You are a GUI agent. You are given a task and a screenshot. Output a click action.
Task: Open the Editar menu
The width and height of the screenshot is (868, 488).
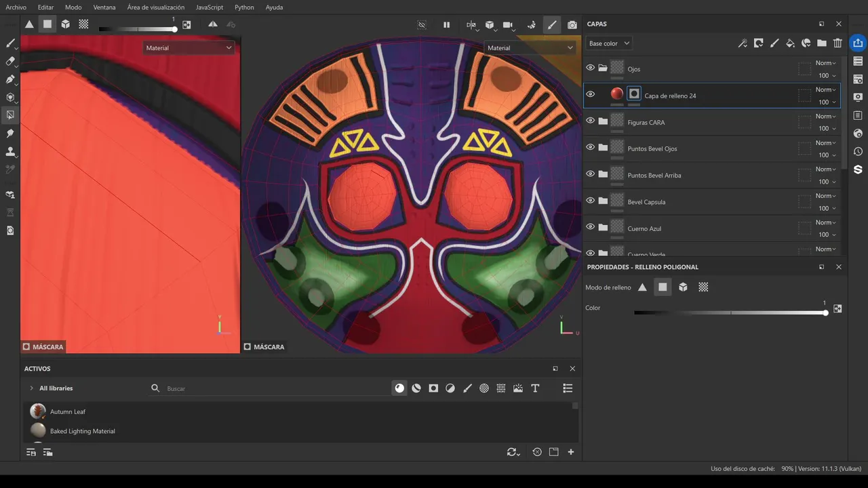click(x=45, y=7)
